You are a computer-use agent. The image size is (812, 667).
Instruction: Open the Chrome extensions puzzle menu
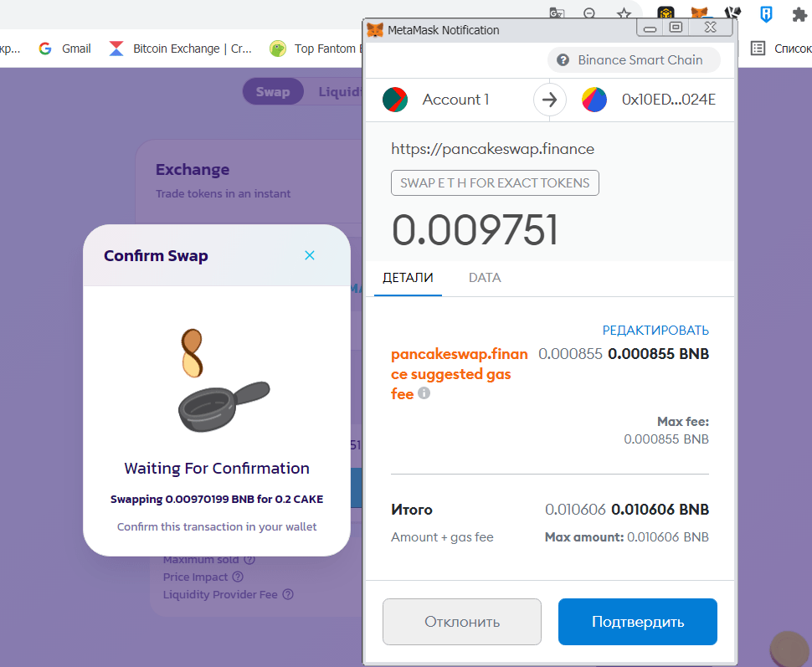pyautogui.click(x=798, y=13)
